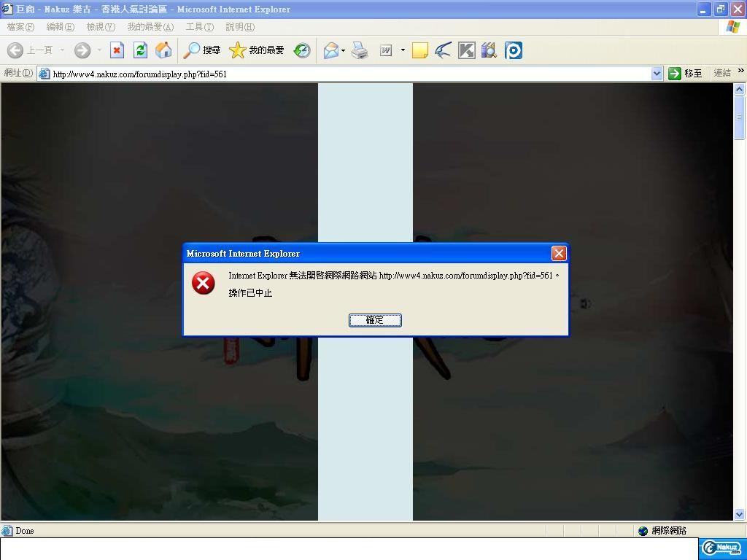Click the blue circular P icon in toolbar
Screen dimensions: 747x560
click(514, 50)
